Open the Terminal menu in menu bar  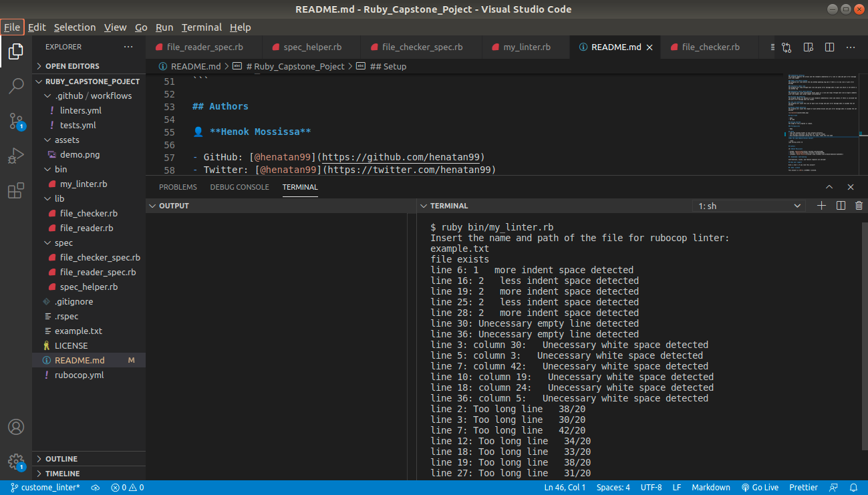(x=201, y=27)
